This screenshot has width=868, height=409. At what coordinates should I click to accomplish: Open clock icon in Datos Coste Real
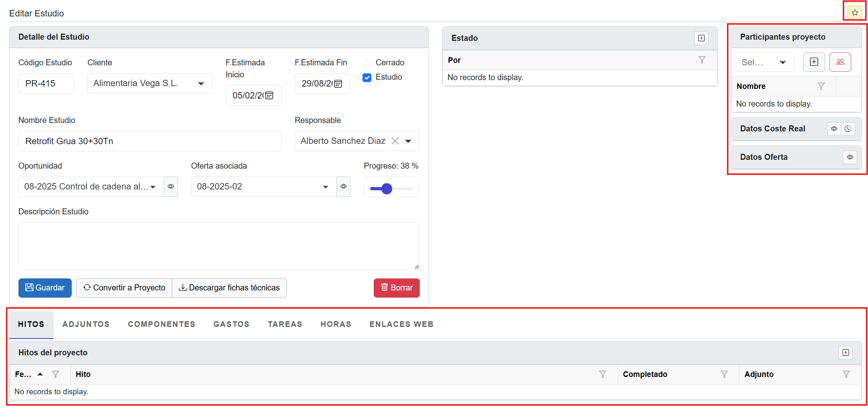pyautogui.click(x=848, y=129)
